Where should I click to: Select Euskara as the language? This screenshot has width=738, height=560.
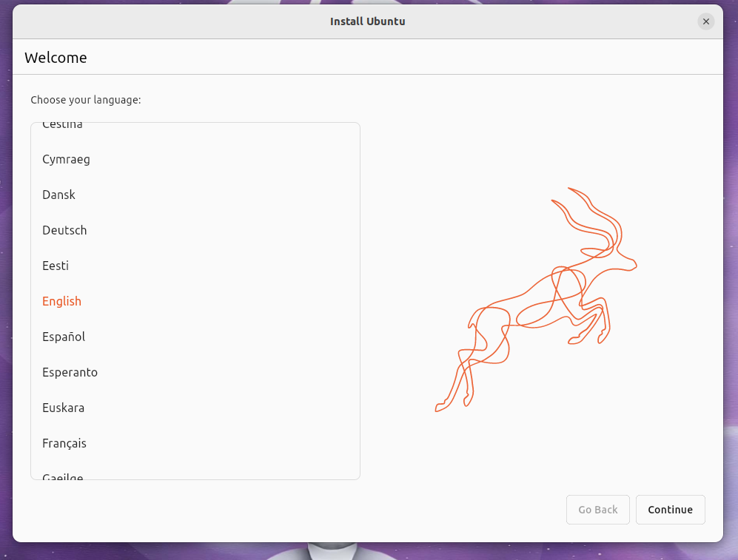click(63, 408)
